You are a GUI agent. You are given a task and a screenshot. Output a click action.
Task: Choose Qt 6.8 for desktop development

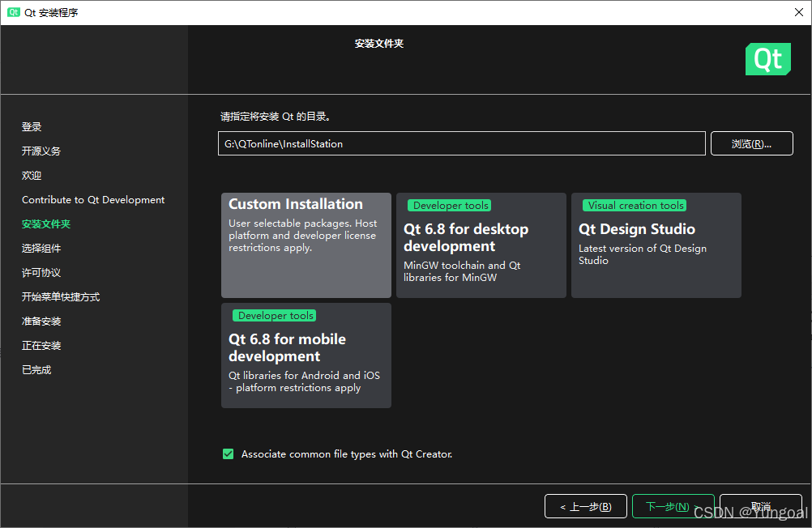(481, 245)
